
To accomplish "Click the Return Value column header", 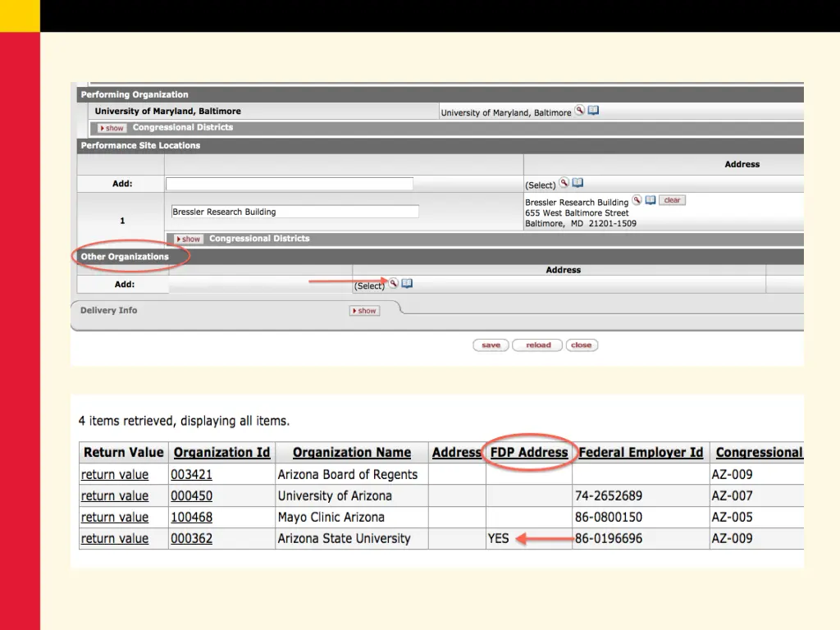I will coord(124,453).
